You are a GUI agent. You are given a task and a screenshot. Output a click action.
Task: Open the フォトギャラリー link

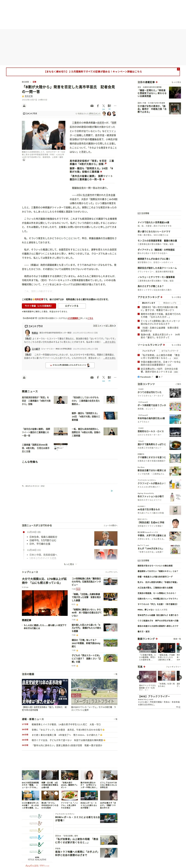tap(174, 667)
